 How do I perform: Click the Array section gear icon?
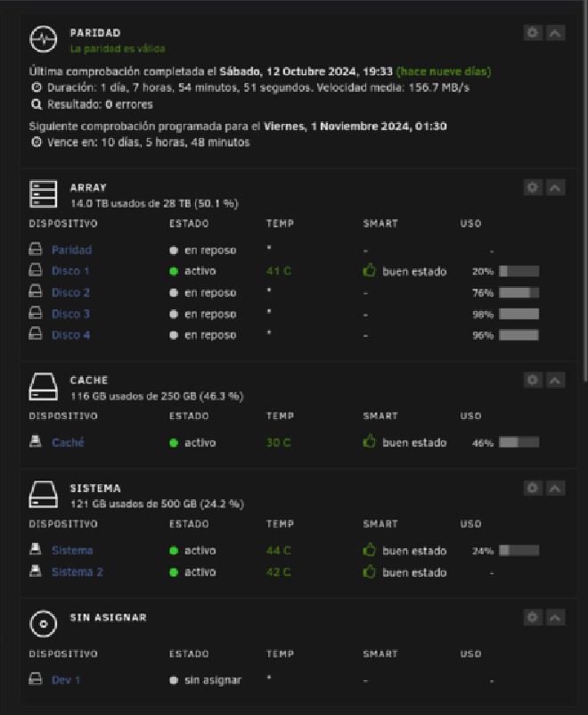click(x=533, y=187)
